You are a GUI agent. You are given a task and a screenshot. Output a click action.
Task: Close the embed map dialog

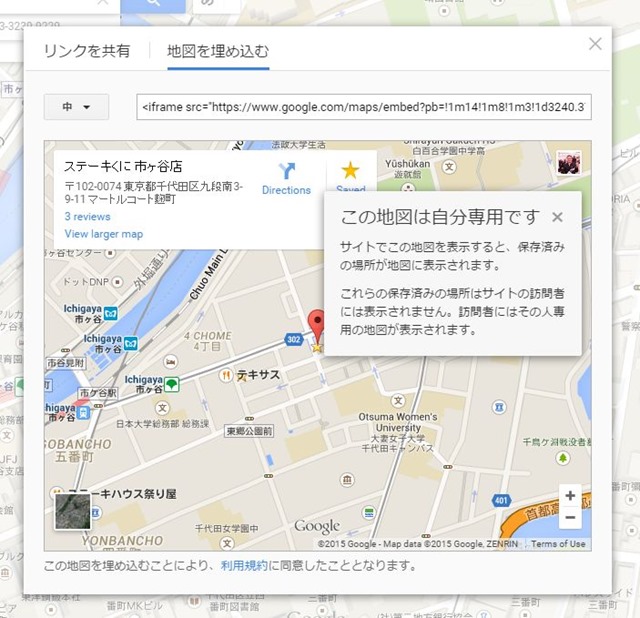pyautogui.click(x=595, y=44)
